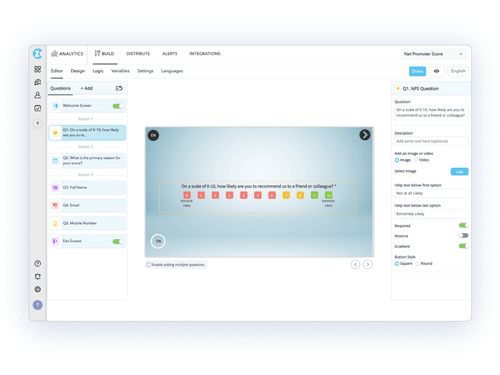Select NPS score 10 green button
Viewport: 500px width, 375px height.
pyautogui.click(x=329, y=195)
